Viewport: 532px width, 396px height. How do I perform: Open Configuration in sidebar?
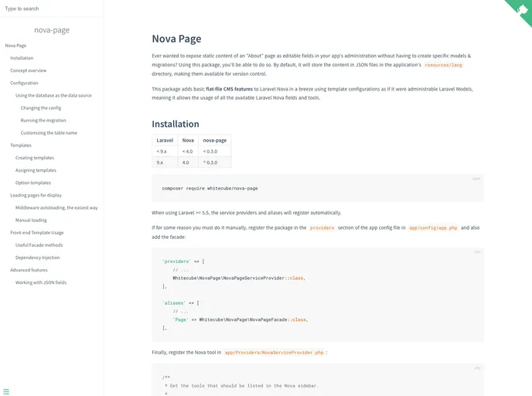point(24,83)
